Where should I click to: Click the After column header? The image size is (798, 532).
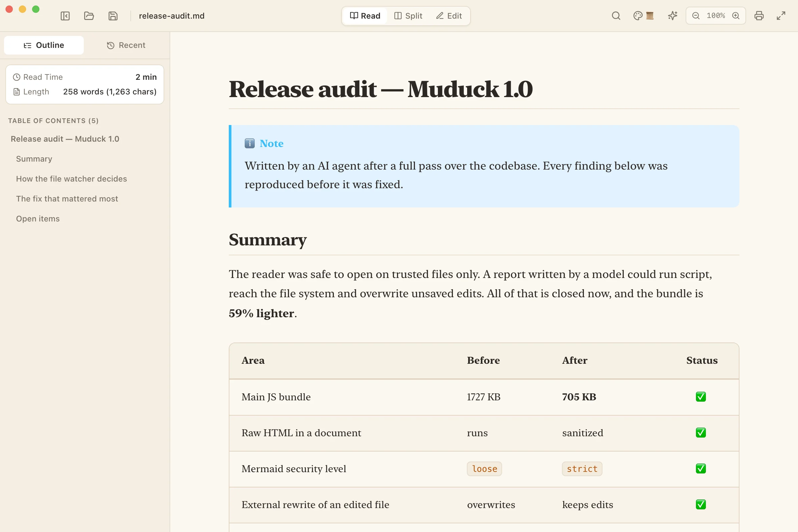coord(575,360)
